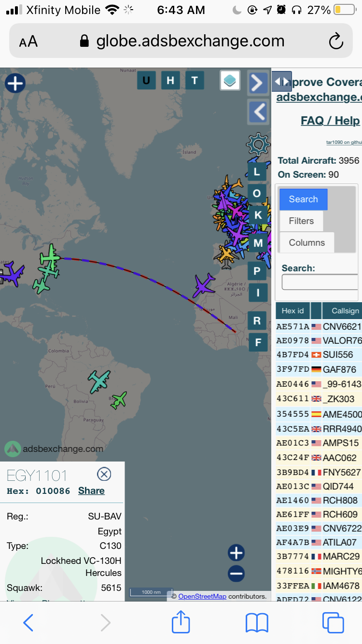This screenshot has width=362, height=644.
Task: Select row 43C611 _ZK303
Action: pos(319,399)
